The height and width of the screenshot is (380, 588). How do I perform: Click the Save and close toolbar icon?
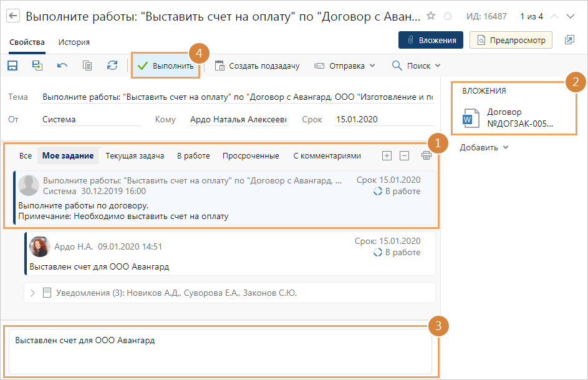click(37, 66)
